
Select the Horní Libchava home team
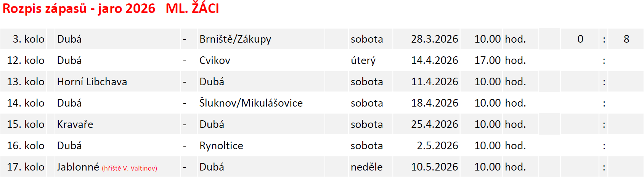[92, 82]
